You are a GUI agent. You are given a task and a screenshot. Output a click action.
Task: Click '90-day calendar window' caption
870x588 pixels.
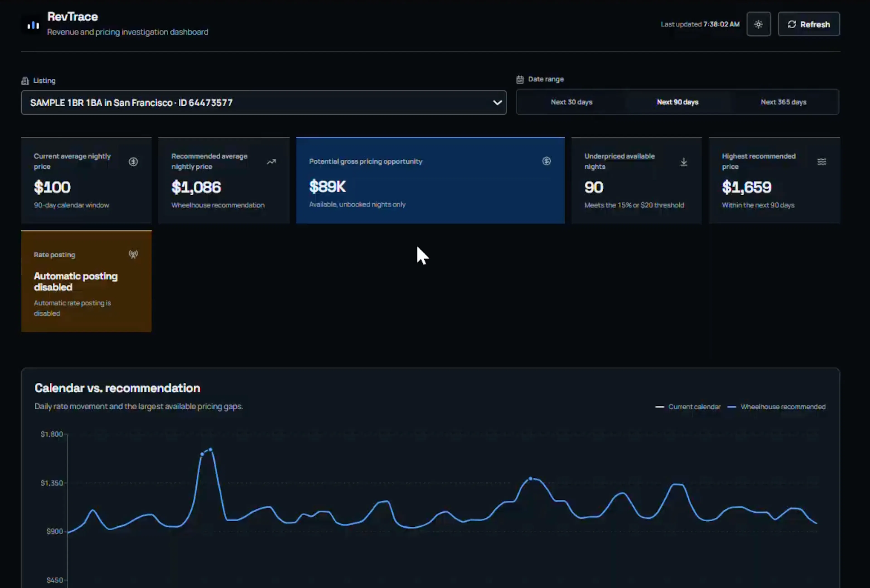(72, 205)
